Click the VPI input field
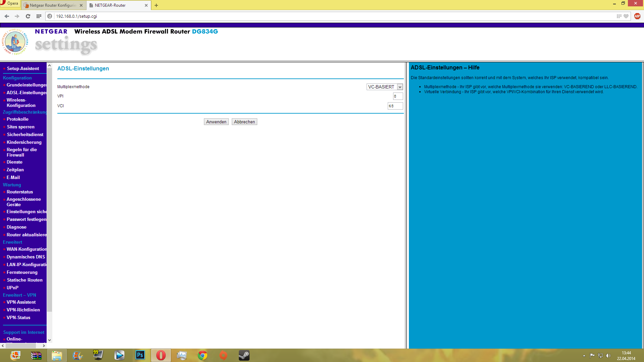The height and width of the screenshot is (362, 644). pos(398,96)
